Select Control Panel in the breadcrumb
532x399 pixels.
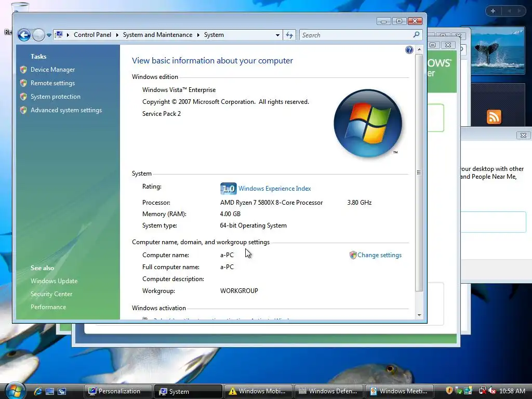click(92, 35)
